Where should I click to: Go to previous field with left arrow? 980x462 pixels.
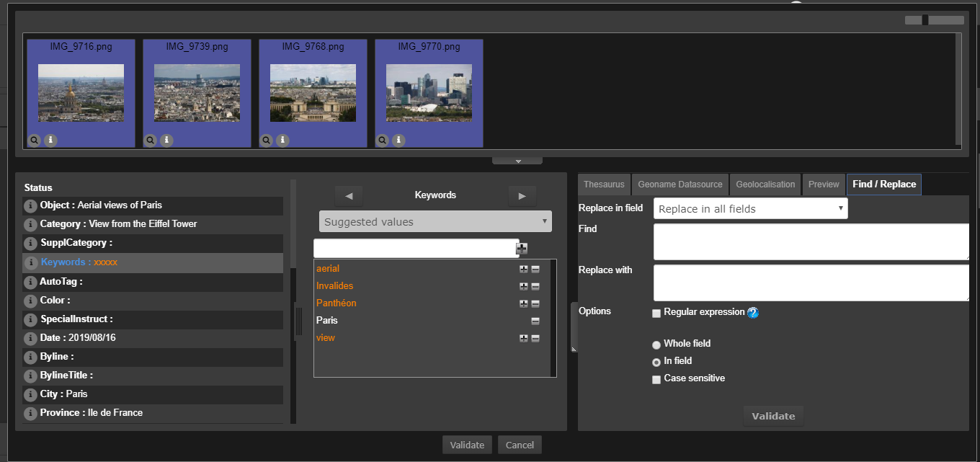coord(349,195)
